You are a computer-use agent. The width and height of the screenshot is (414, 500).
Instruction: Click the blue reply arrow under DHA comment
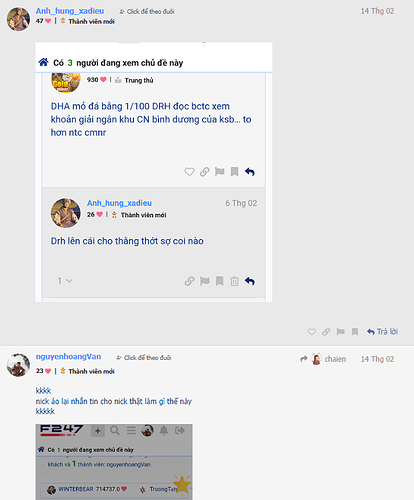(250, 172)
